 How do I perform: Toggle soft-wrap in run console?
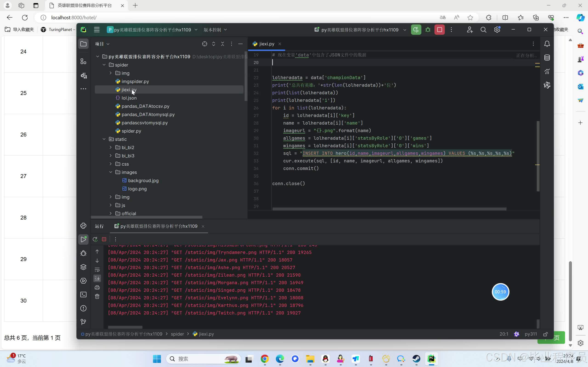pyautogui.click(x=97, y=270)
